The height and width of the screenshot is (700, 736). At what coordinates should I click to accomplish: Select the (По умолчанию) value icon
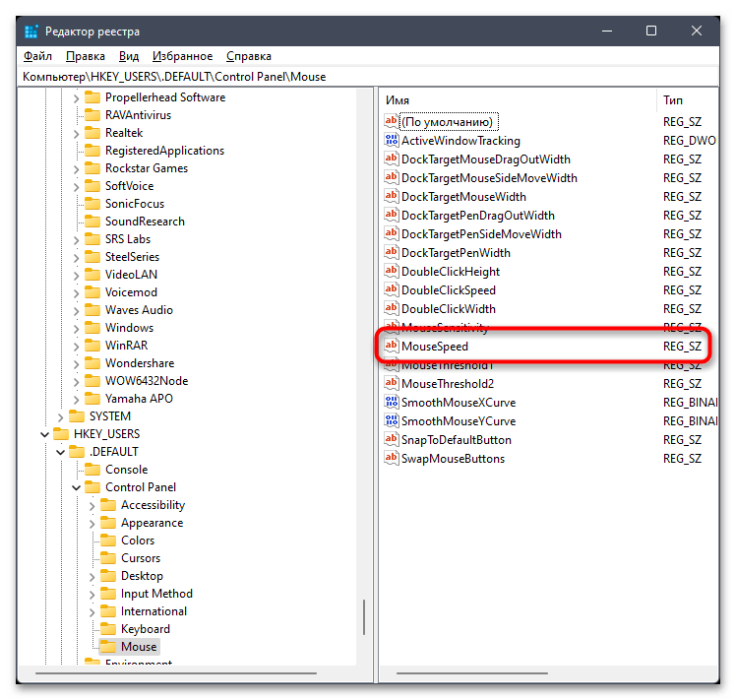pos(391,121)
